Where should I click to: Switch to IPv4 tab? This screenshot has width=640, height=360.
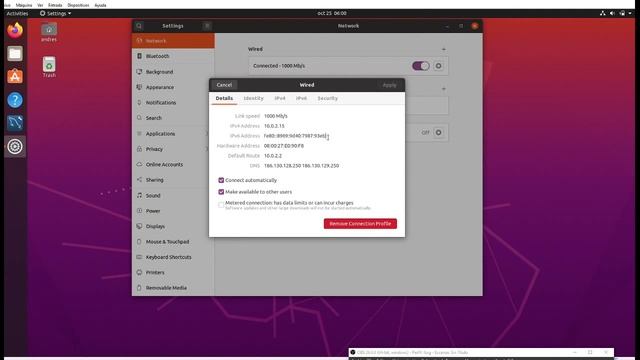pyautogui.click(x=280, y=98)
